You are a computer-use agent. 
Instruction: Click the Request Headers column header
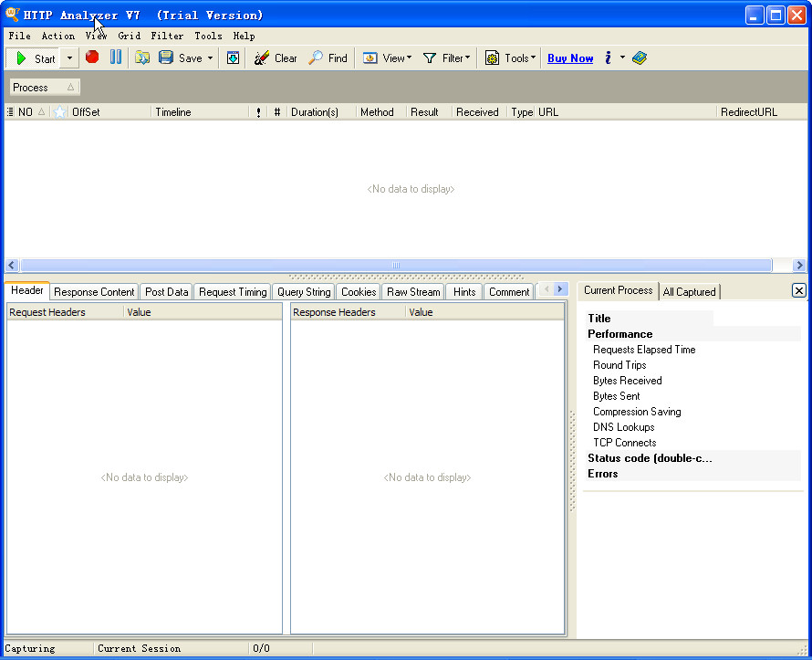pos(66,312)
